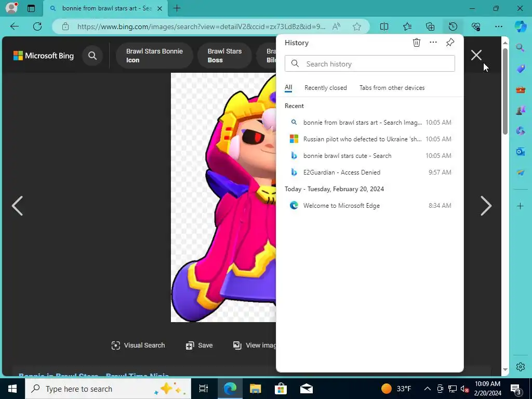The height and width of the screenshot is (399, 532).
Task: Open bonnie from brawl stars art history entry
Action: point(370,123)
